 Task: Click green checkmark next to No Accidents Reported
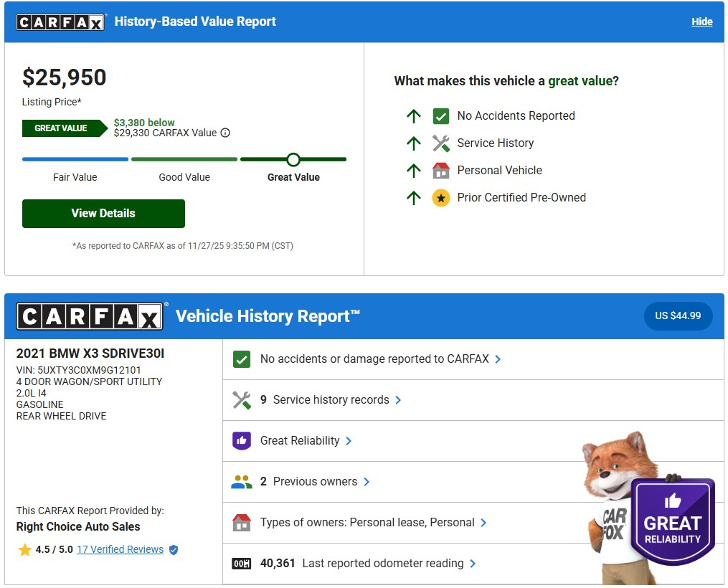click(440, 116)
